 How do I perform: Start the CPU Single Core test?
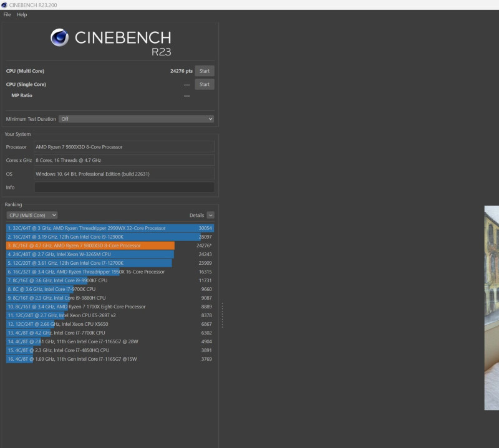pyautogui.click(x=205, y=84)
